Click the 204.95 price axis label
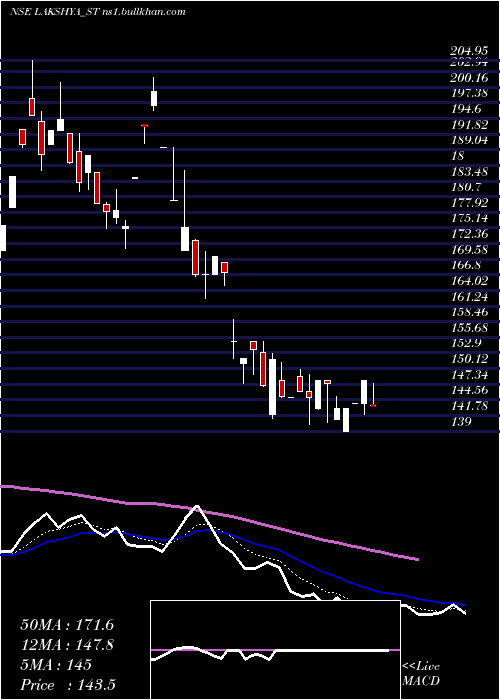The image size is (500, 700). [x=469, y=53]
